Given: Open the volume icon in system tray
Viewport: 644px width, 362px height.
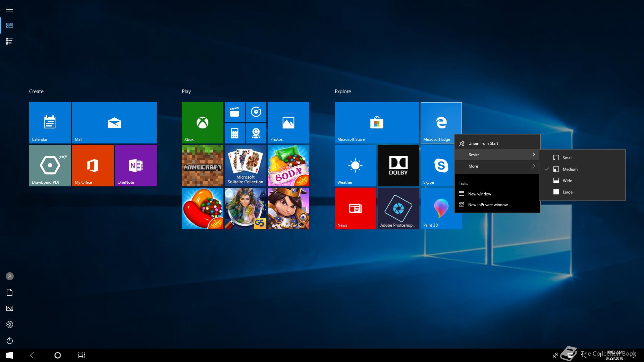Looking at the screenshot, I should point(584,355).
